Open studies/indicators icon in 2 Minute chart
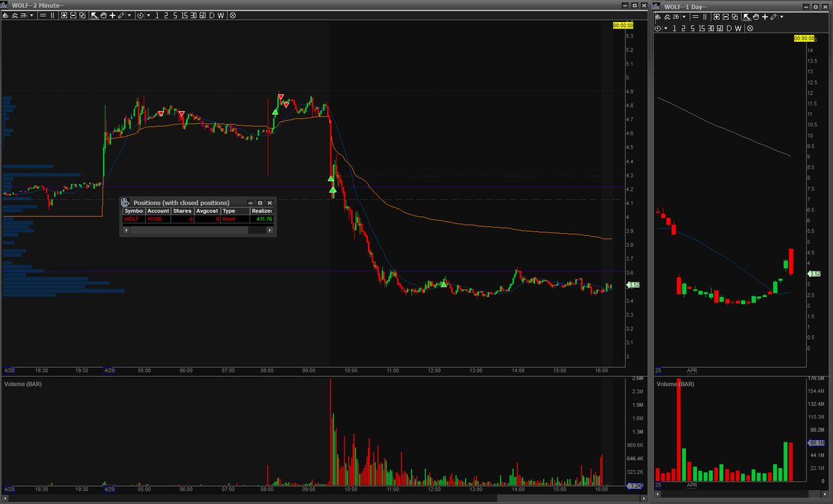Image resolution: width=833 pixels, height=504 pixels. coord(15,15)
